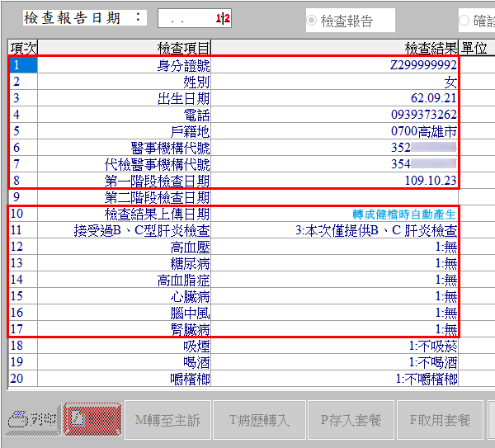The height and width of the screenshot is (448, 495).
Task: Click the 高血壓 result cell
Action: (x=335, y=247)
